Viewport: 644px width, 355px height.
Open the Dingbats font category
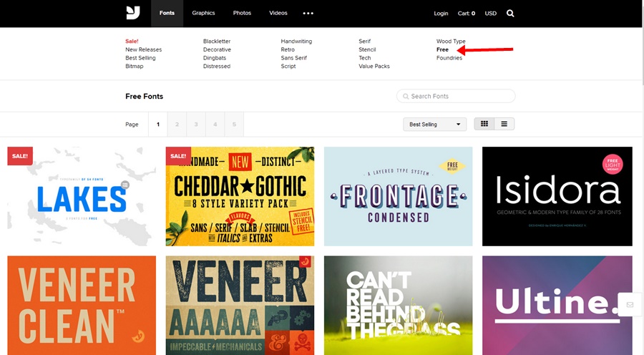point(215,58)
